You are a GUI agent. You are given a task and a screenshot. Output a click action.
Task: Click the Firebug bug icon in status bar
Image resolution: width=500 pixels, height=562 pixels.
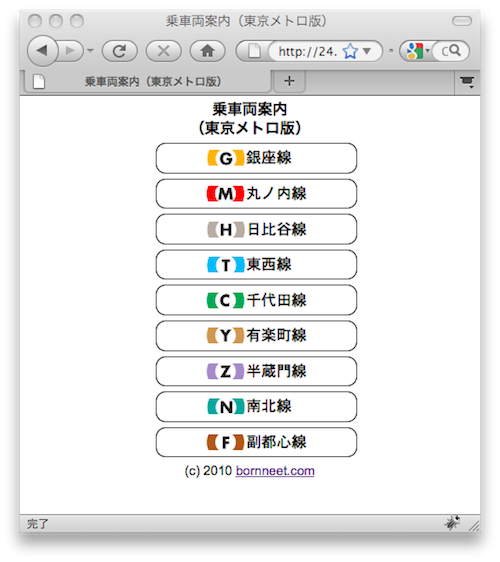point(452,523)
